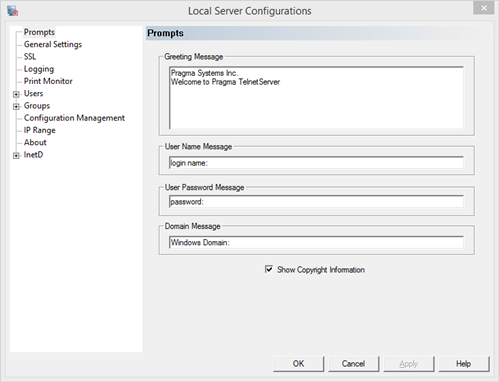Expand the InetD tree node
The width and height of the screenshot is (499, 382).
tap(16, 156)
